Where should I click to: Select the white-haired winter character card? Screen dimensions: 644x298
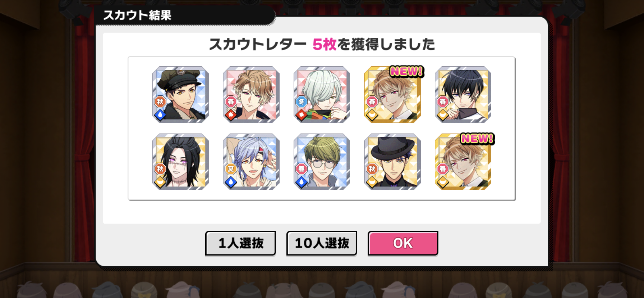(322, 95)
